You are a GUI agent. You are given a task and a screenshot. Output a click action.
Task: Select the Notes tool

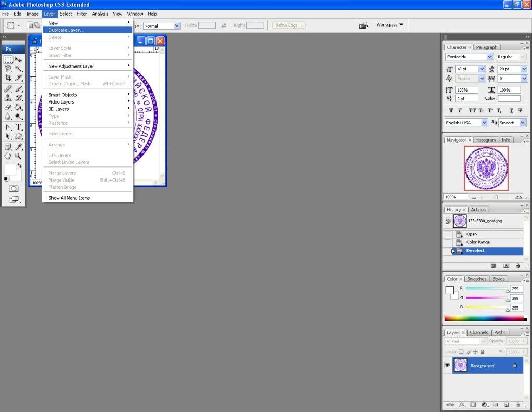(x=8, y=147)
